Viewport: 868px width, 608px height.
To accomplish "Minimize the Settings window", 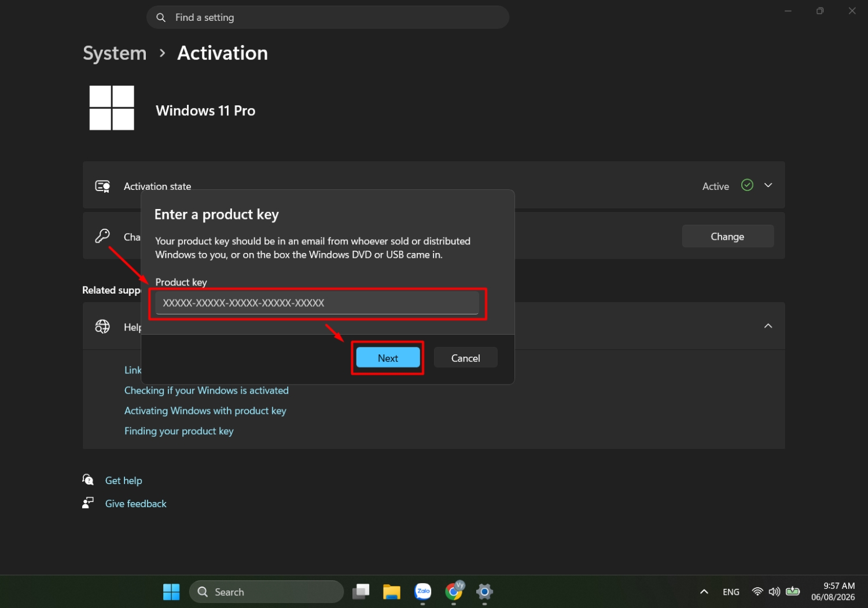I will coord(788,11).
